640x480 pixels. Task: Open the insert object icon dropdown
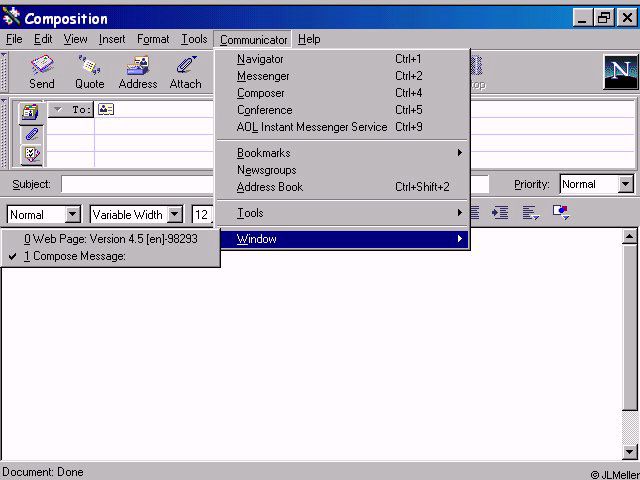(x=561, y=212)
